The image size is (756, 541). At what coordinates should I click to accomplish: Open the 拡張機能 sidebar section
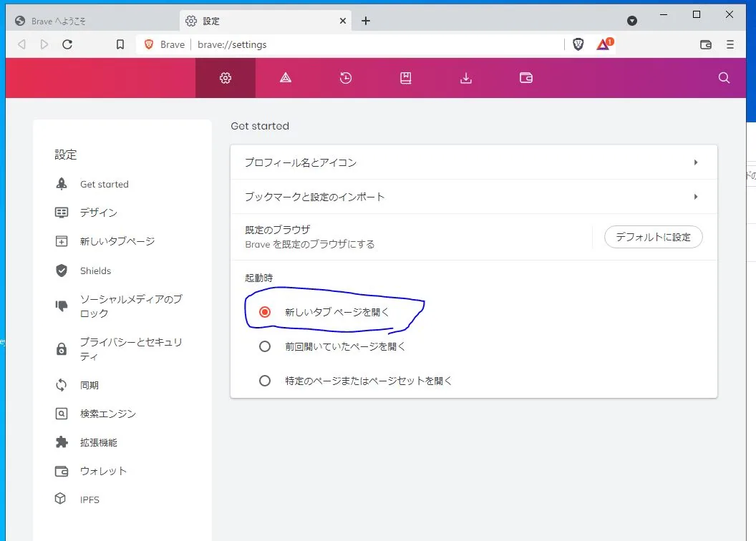[x=100, y=442]
